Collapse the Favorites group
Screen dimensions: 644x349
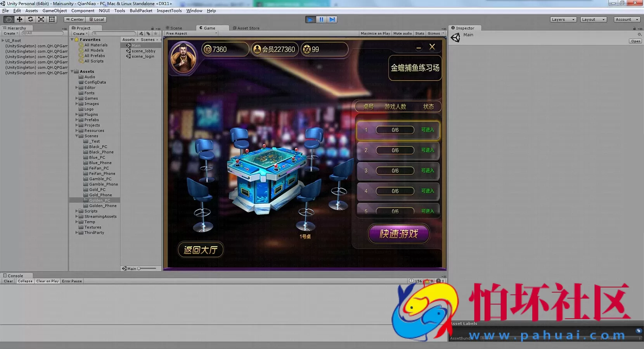click(x=72, y=40)
